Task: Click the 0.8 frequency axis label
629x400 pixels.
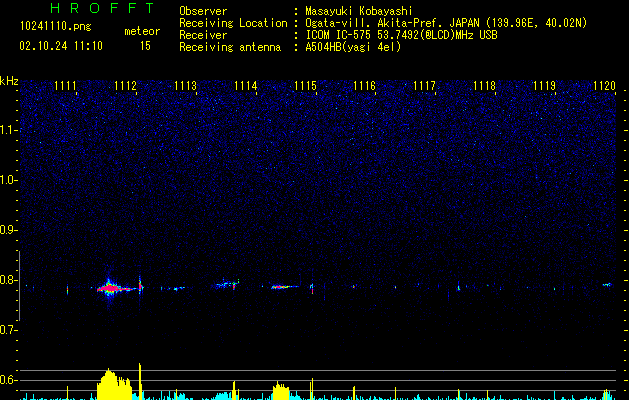Action: (x=8, y=280)
